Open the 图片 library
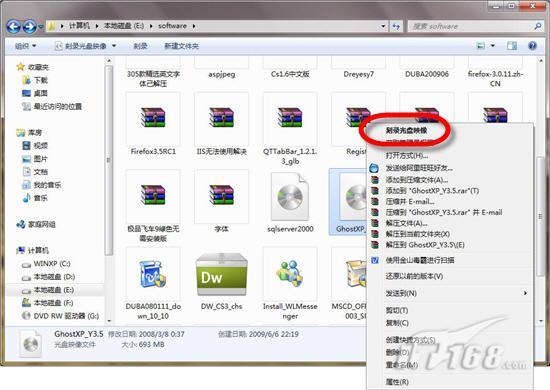The image size is (550, 390). (35, 159)
